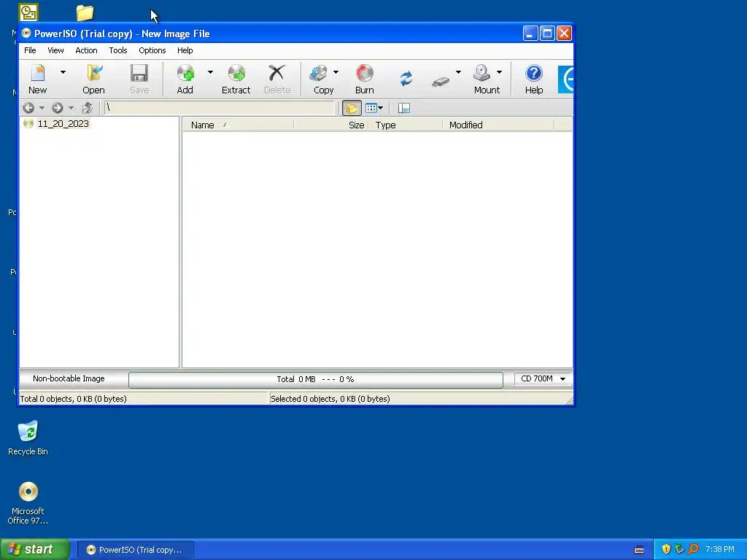Click 'Selected 0 objects' status text
Viewport: 747px width, 560px height.
coord(330,399)
